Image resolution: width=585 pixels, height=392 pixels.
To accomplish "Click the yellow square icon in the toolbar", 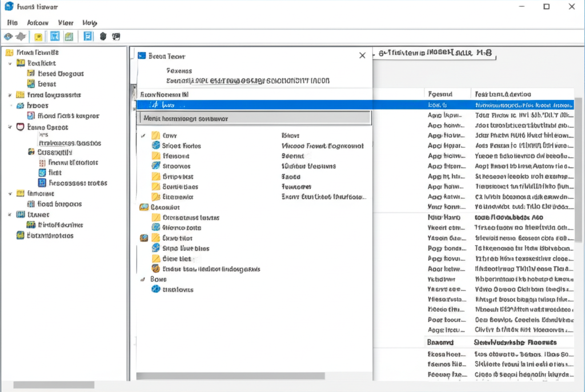I will coord(38,37).
